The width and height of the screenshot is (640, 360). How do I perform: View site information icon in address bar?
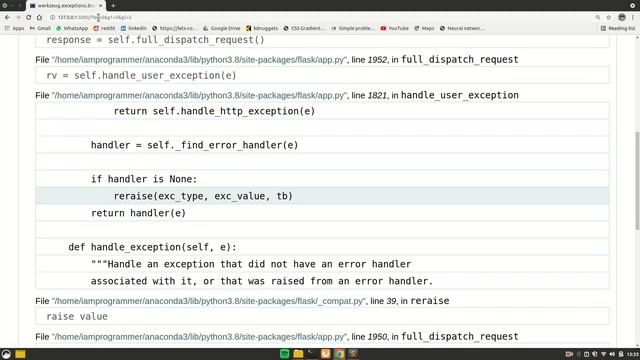click(x=52, y=17)
